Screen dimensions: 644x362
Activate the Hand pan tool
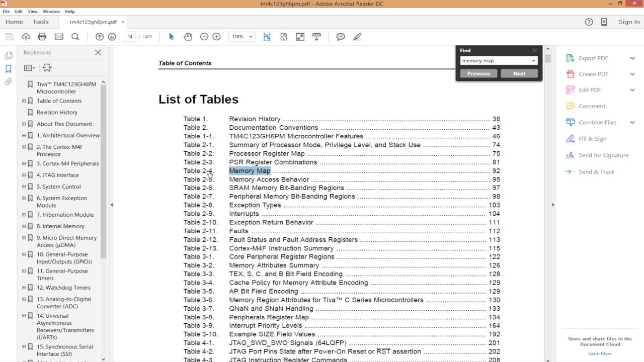(x=188, y=37)
